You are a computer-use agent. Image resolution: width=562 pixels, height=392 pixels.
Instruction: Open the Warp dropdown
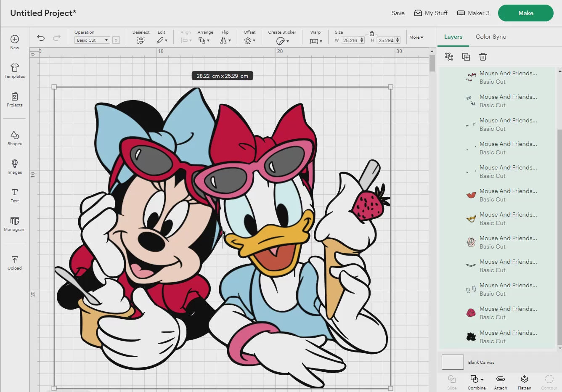click(x=315, y=41)
